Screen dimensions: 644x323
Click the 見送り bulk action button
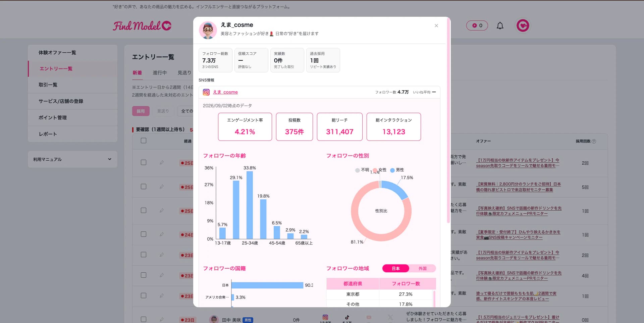point(163,111)
